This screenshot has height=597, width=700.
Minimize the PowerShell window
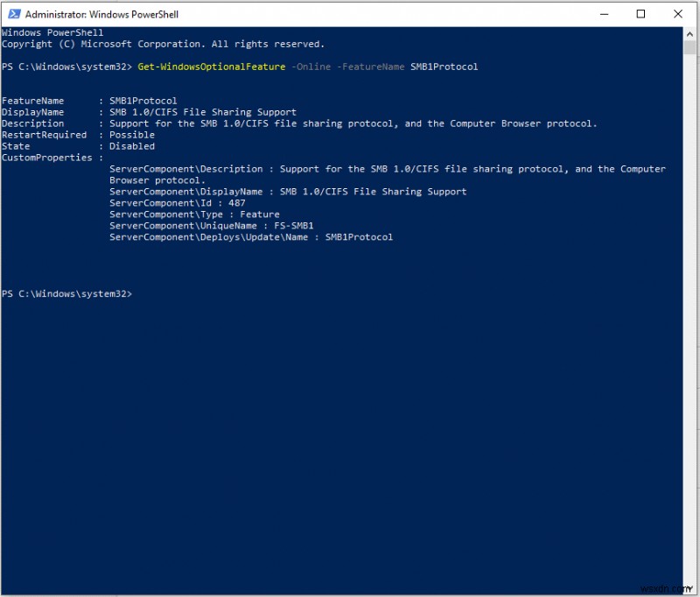coord(604,14)
